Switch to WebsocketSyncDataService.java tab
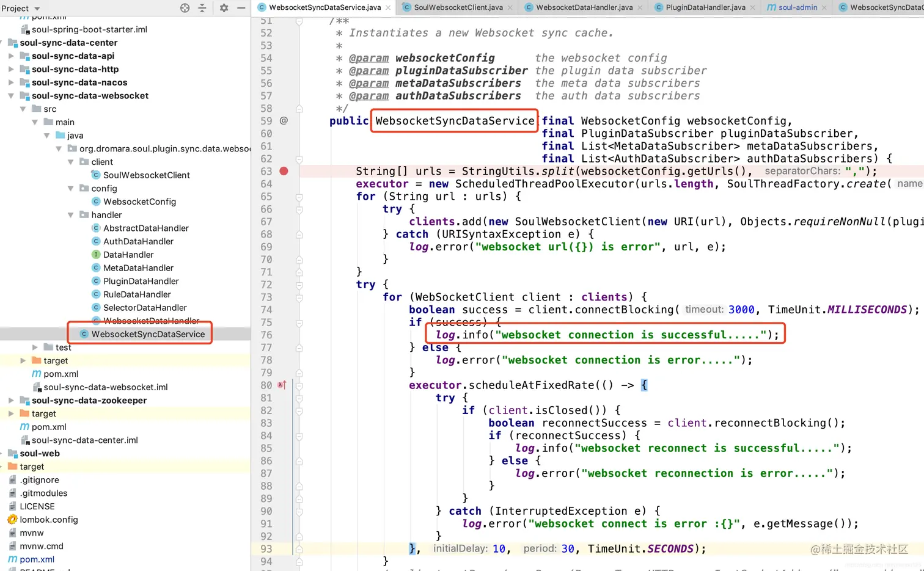Viewport: 924px width, 571px height. tap(324, 7)
